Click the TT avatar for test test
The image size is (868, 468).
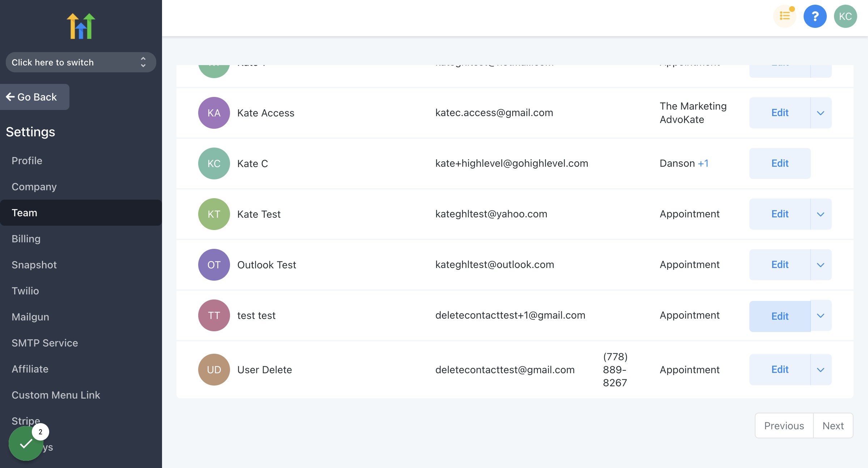coord(214,315)
